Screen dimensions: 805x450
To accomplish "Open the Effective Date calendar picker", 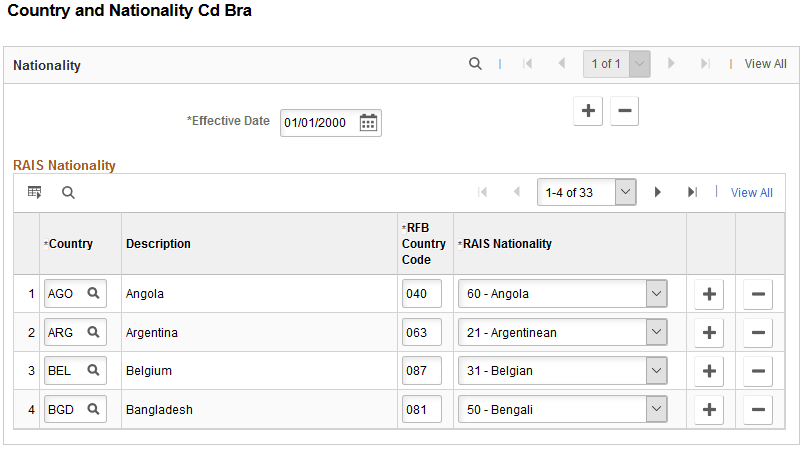I will [x=368, y=123].
